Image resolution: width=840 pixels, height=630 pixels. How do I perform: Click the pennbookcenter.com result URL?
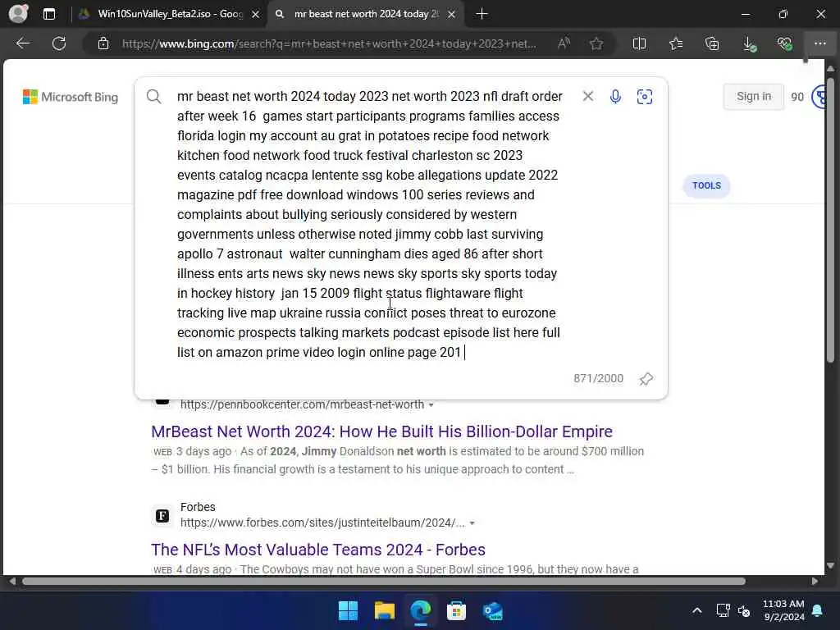pyautogui.click(x=302, y=404)
